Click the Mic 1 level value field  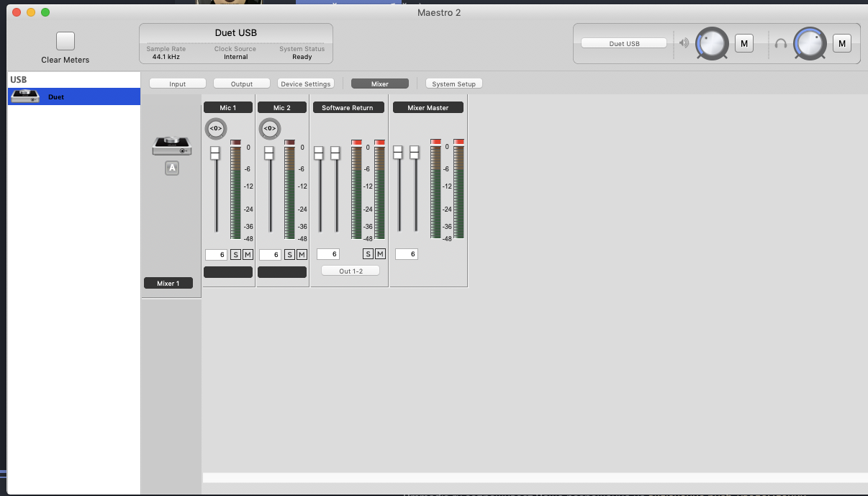[x=216, y=254]
